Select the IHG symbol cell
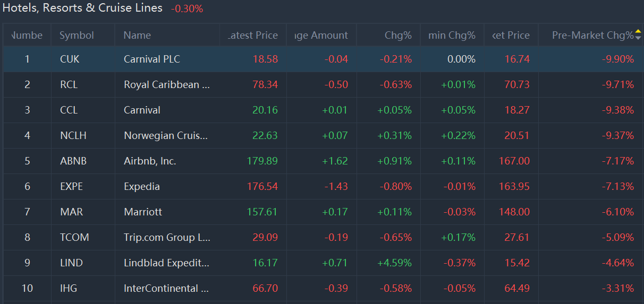Image resolution: width=644 pixels, height=304 pixels. point(69,288)
